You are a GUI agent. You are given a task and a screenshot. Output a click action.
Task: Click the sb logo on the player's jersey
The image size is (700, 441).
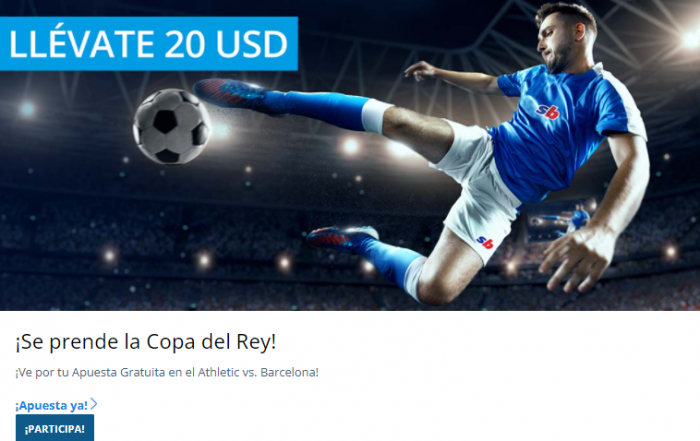tap(548, 112)
